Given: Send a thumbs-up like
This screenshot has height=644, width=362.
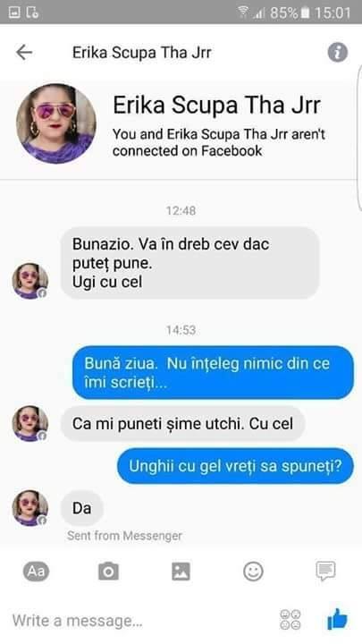Looking at the screenshot, I should click(337, 619).
